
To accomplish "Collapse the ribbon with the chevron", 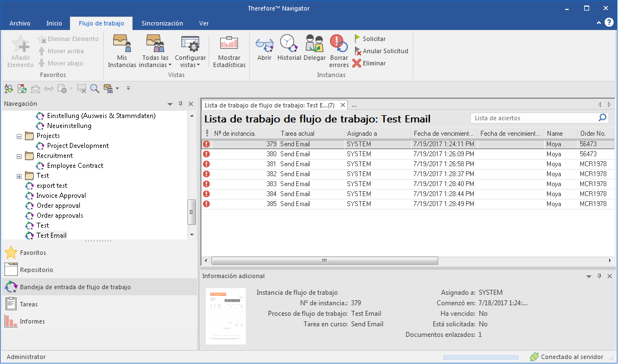I will tap(599, 23).
